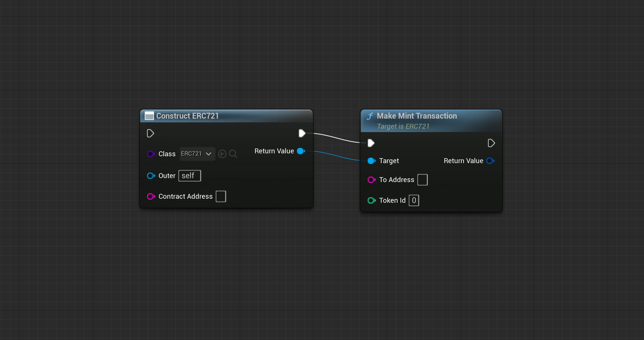
Task: Click the To Address input box
Action: click(422, 180)
